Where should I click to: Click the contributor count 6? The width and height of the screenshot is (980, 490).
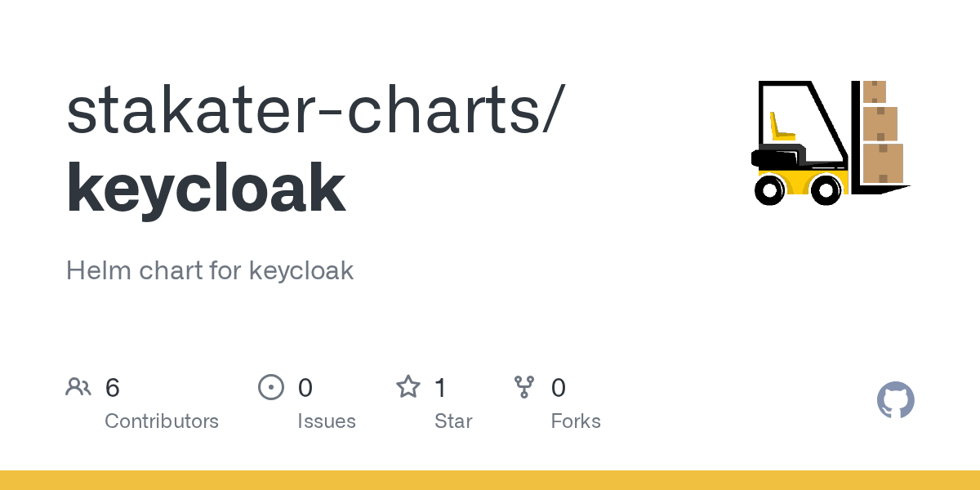[113, 387]
